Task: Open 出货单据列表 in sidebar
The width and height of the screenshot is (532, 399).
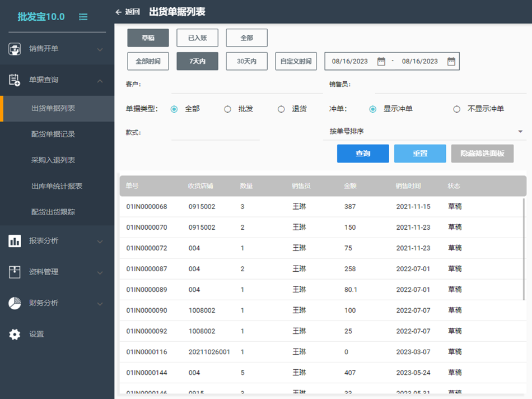Action: 57,109
